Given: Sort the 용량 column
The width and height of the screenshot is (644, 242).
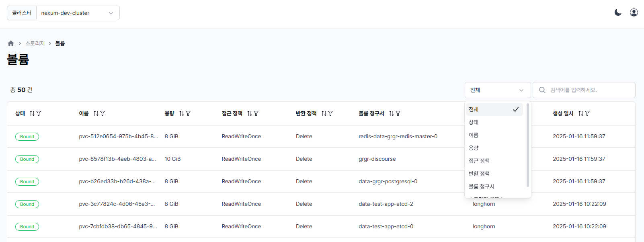Looking at the screenshot, I should 182,113.
